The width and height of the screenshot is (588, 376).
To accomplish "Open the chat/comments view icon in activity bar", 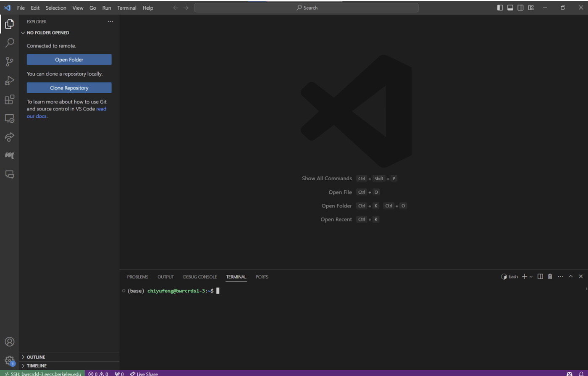I will point(9,174).
